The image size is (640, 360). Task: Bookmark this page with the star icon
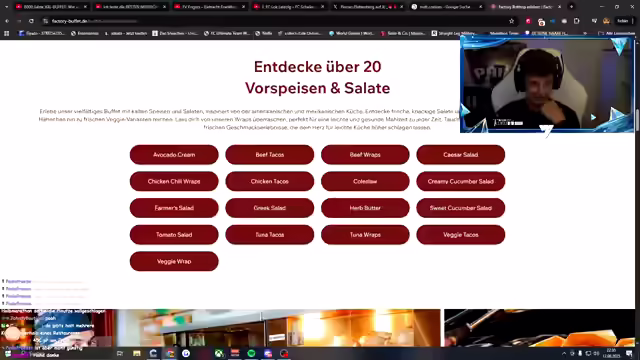coord(511,21)
